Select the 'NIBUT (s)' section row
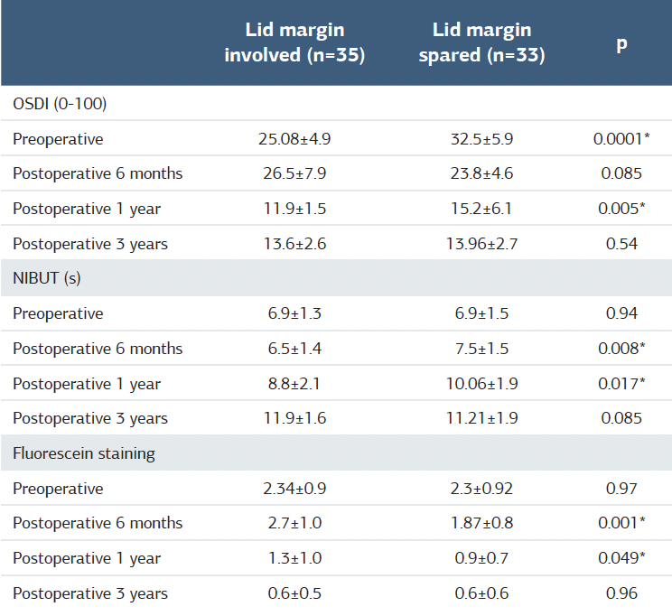The height and width of the screenshot is (616, 672). click(336, 278)
